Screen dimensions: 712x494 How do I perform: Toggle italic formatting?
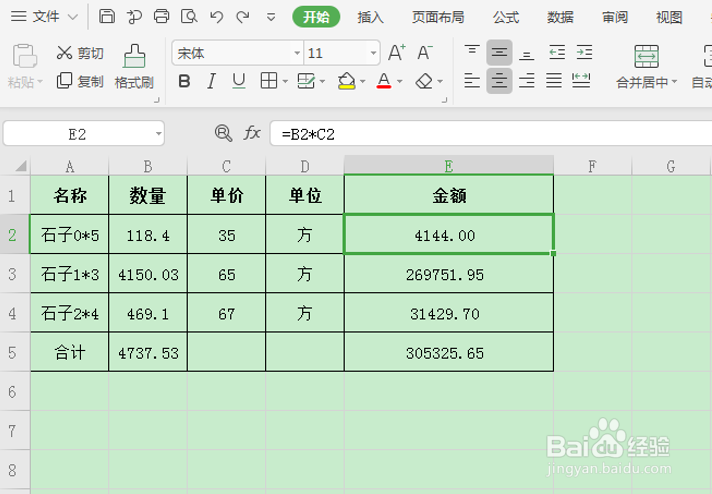[x=211, y=81]
